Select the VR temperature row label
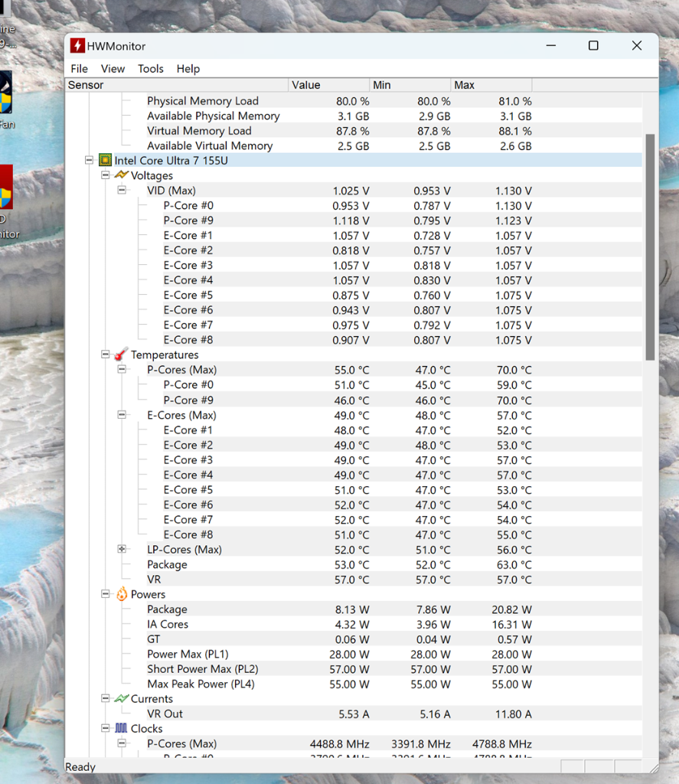This screenshot has width=679, height=784. [154, 580]
